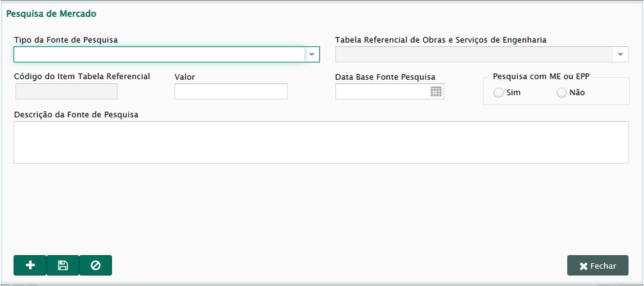Expand Tabela Referencial de Obras dropdown arrow

click(x=620, y=54)
